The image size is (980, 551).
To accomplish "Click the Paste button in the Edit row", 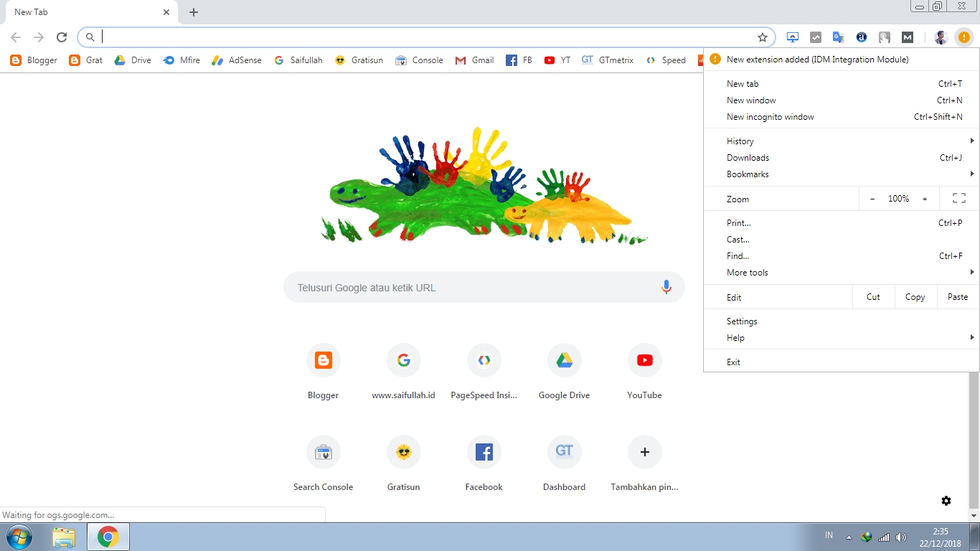I will 958,297.
